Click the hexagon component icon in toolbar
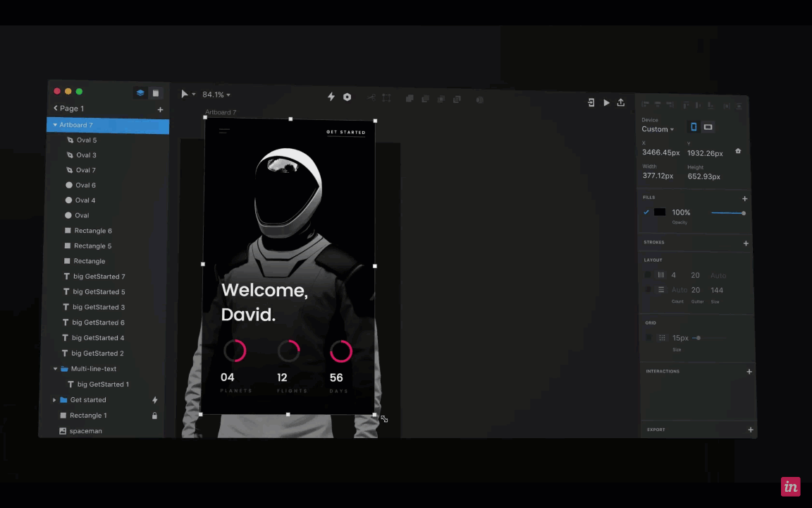812x508 pixels. coord(347,97)
